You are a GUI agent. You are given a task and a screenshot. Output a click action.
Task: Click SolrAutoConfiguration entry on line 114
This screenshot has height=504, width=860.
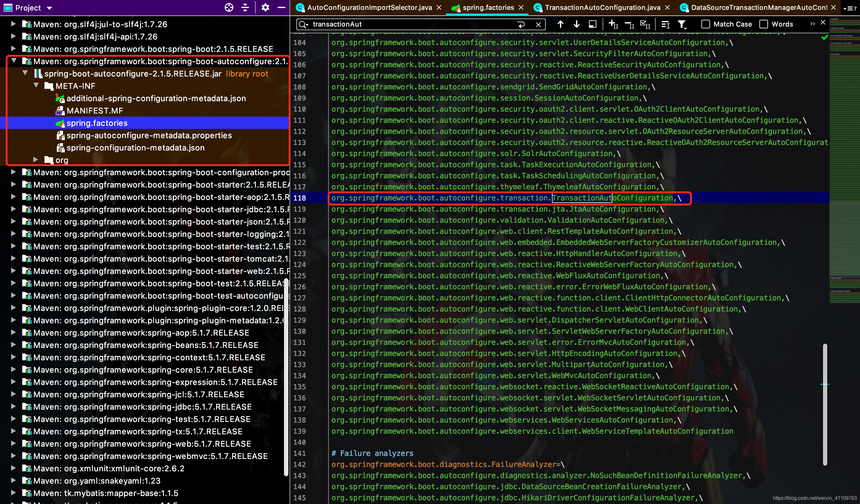click(x=567, y=153)
